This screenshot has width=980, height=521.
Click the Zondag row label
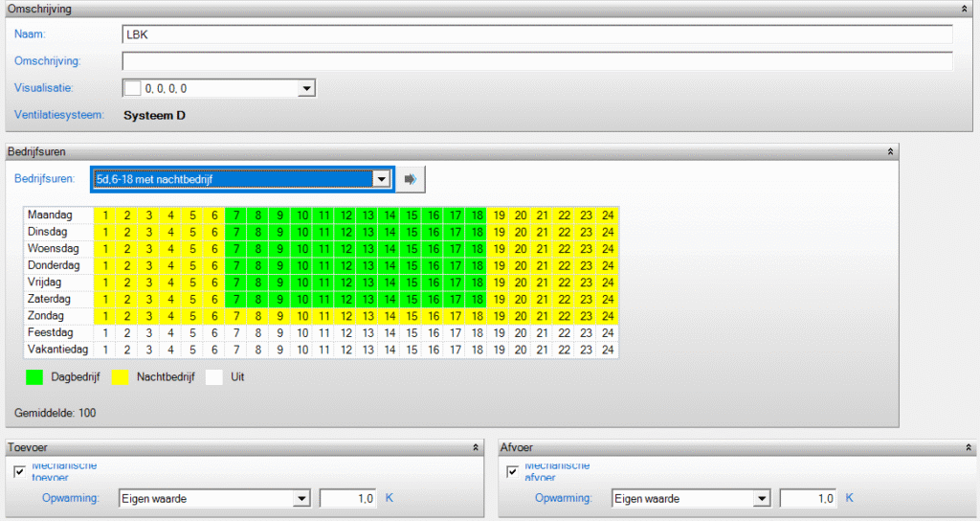point(46,315)
